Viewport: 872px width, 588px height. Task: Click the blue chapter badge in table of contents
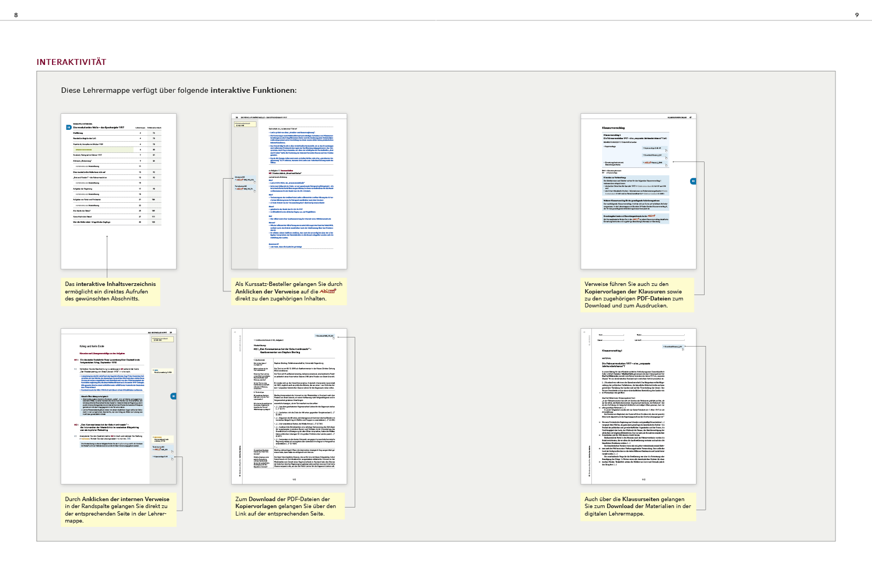click(69, 128)
